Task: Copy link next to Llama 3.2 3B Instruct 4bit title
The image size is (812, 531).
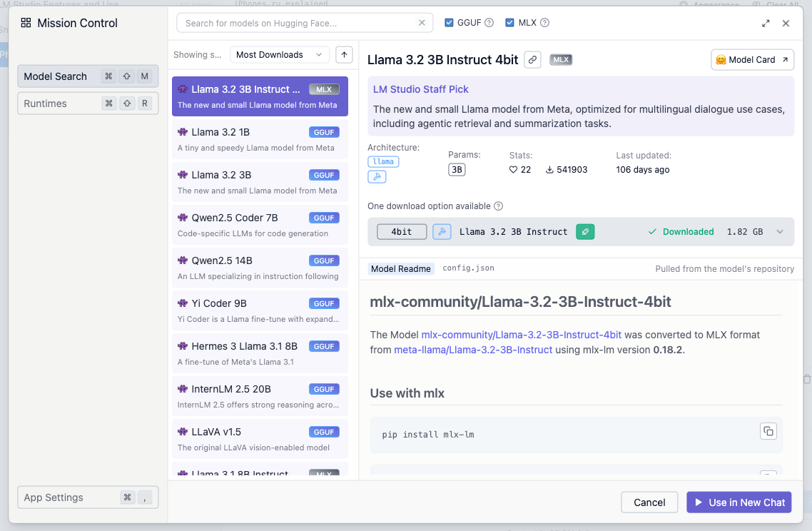Action: [532, 59]
